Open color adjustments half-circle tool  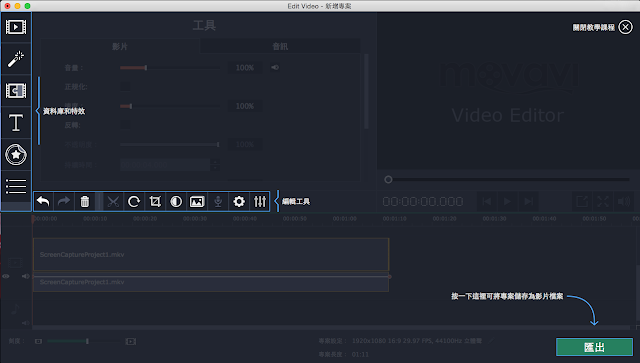pyautogui.click(x=176, y=201)
